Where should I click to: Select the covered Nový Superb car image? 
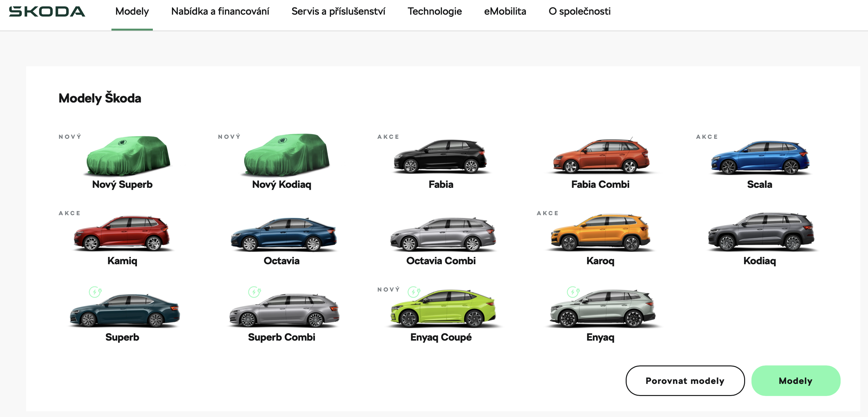click(x=128, y=156)
